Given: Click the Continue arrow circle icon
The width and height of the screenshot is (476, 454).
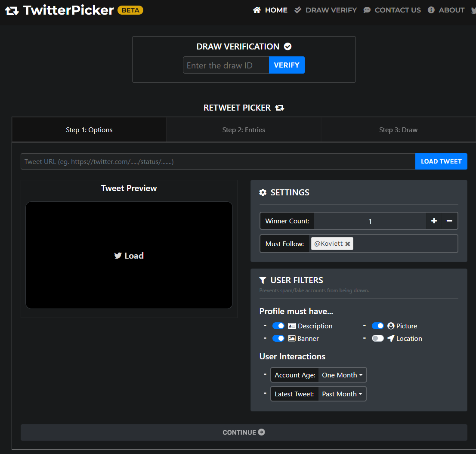Looking at the screenshot, I should 261,432.
